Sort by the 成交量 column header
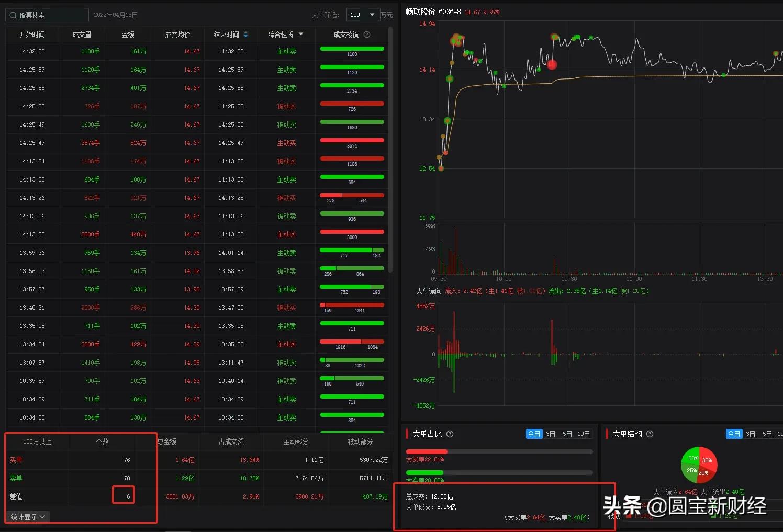Image resolution: width=783 pixels, height=532 pixels. pyautogui.click(x=82, y=35)
